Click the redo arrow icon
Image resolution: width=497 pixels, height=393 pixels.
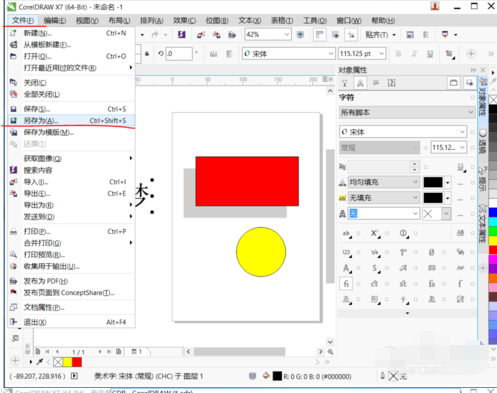coord(155,35)
